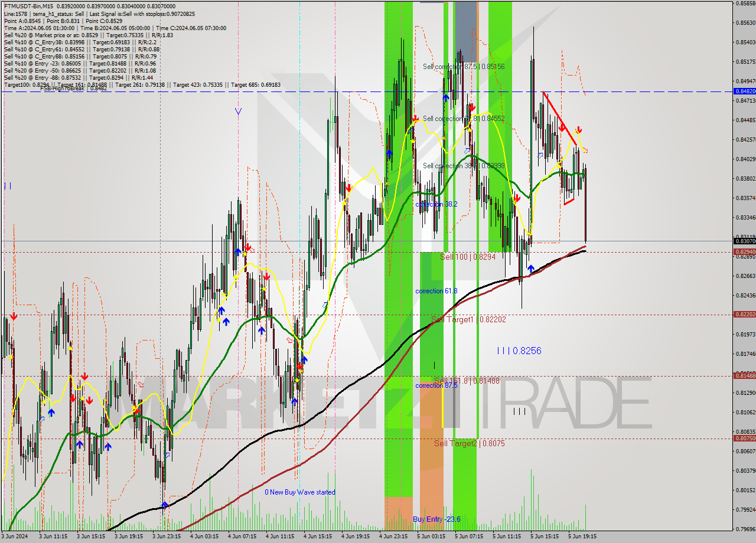Click the 0.83070 current price tag
756x543 pixels.
pos(744,241)
